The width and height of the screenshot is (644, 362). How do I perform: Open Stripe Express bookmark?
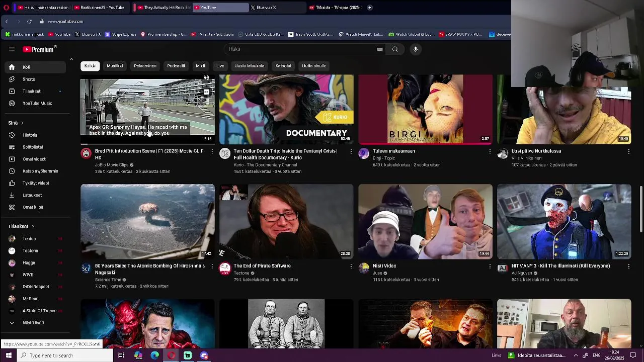click(120, 34)
